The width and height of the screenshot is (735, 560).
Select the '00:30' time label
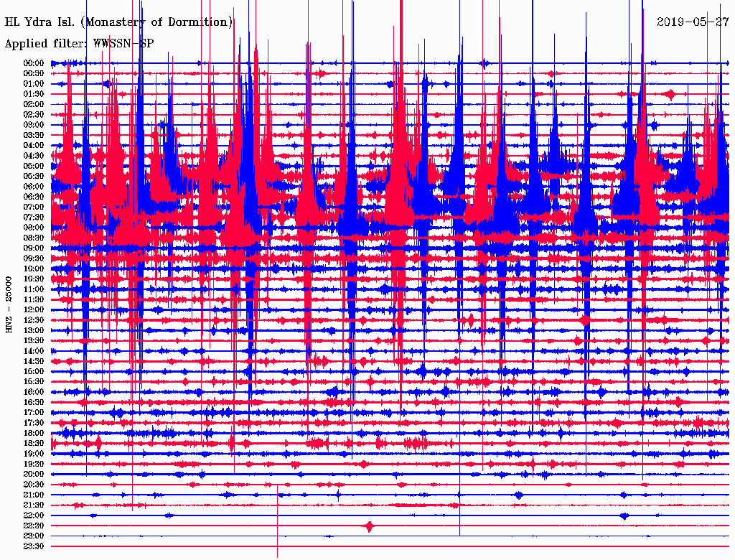[34, 73]
